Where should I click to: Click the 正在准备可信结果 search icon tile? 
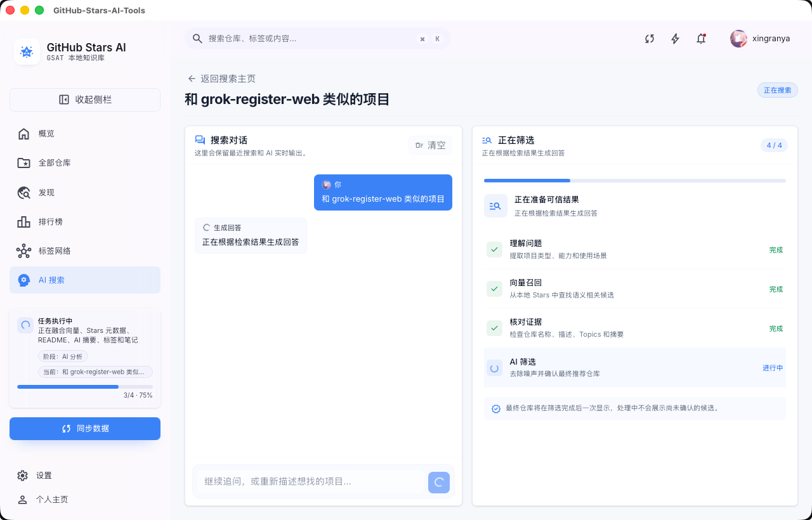pyautogui.click(x=495, y=205)
